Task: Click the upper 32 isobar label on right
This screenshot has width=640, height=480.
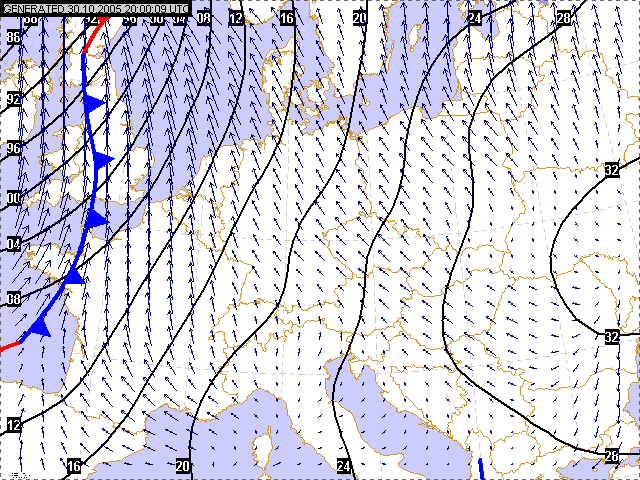Action: click(612, 170)
